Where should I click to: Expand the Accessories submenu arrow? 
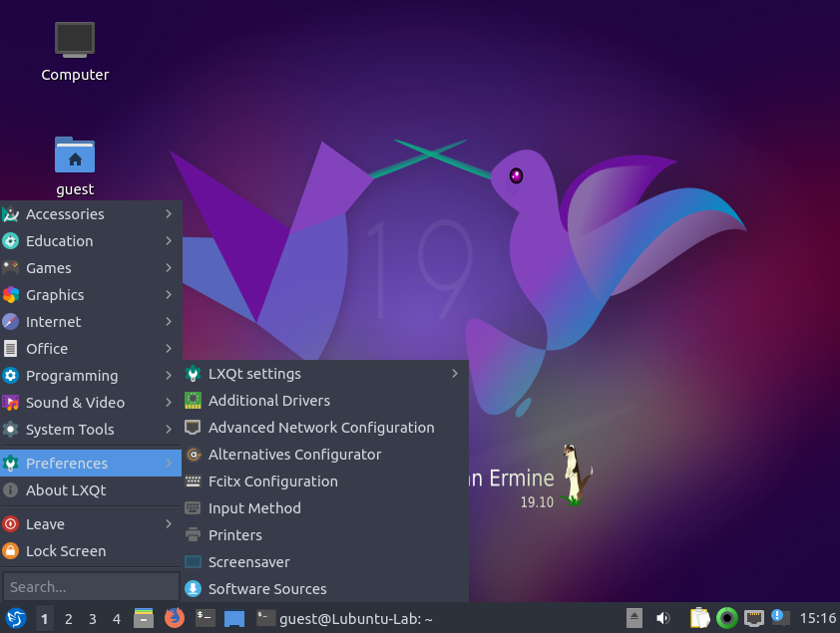(169, 214)
